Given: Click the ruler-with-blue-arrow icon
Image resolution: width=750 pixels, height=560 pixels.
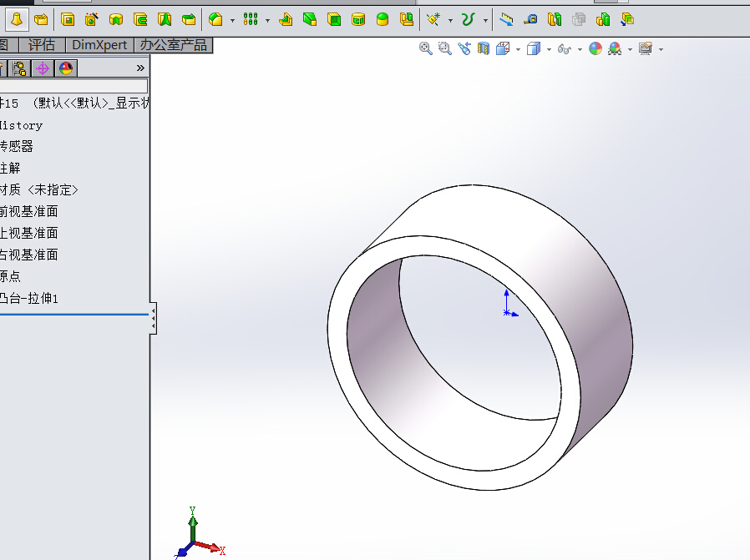Looking at the screenshot, I should pos(506,19).
